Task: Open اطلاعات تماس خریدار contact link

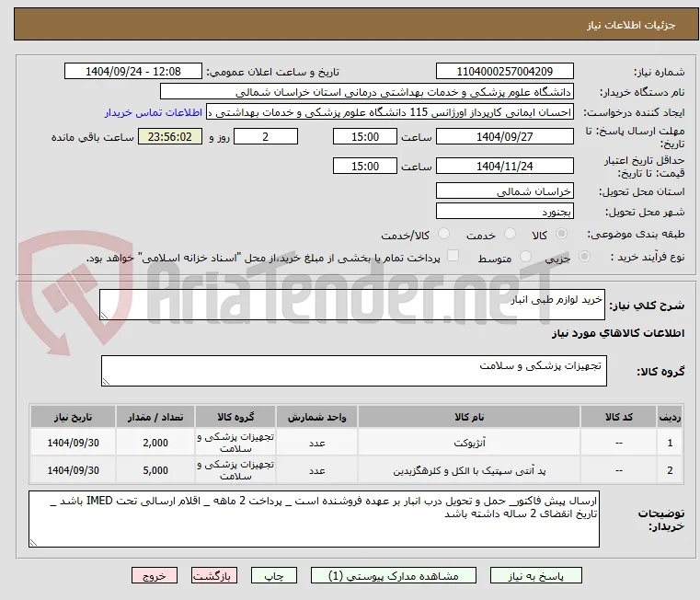Action: [154, 112]
